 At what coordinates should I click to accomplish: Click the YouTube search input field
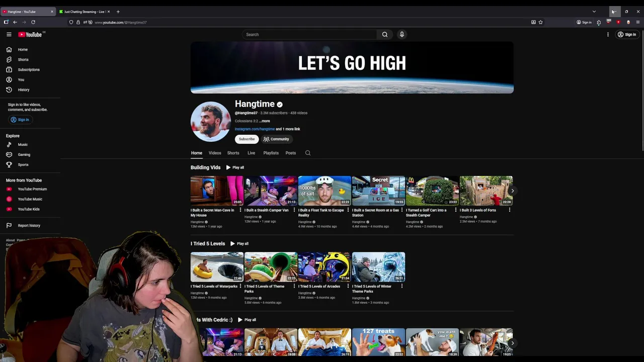[x=309, y=34]
